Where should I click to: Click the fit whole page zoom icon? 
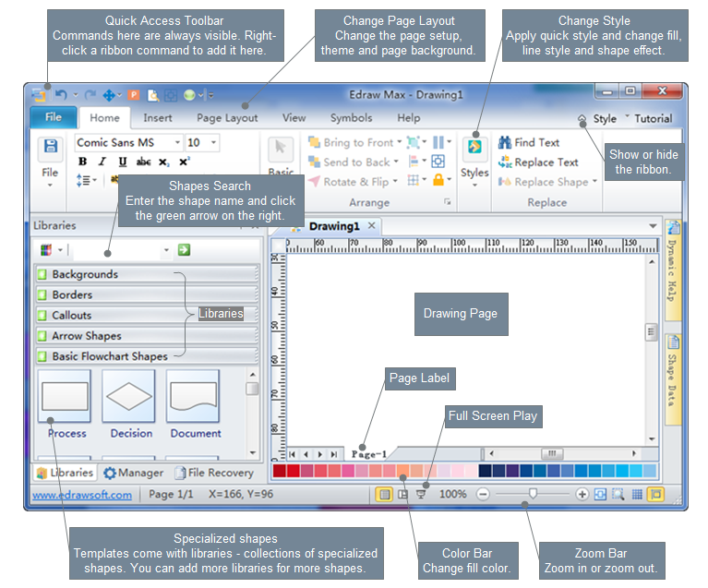point(600,495)
